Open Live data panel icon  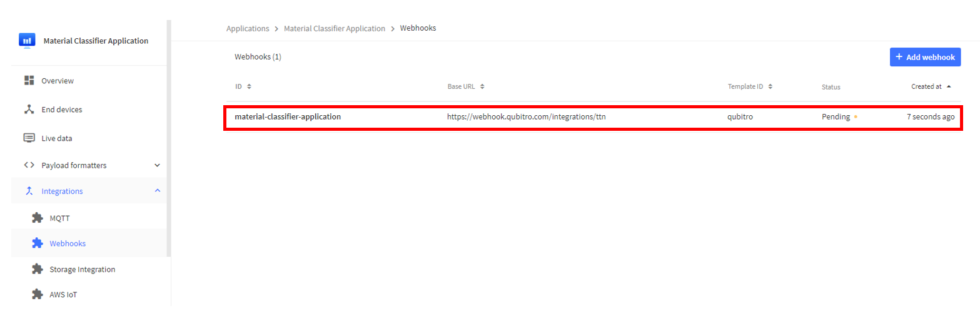[29, 138]
